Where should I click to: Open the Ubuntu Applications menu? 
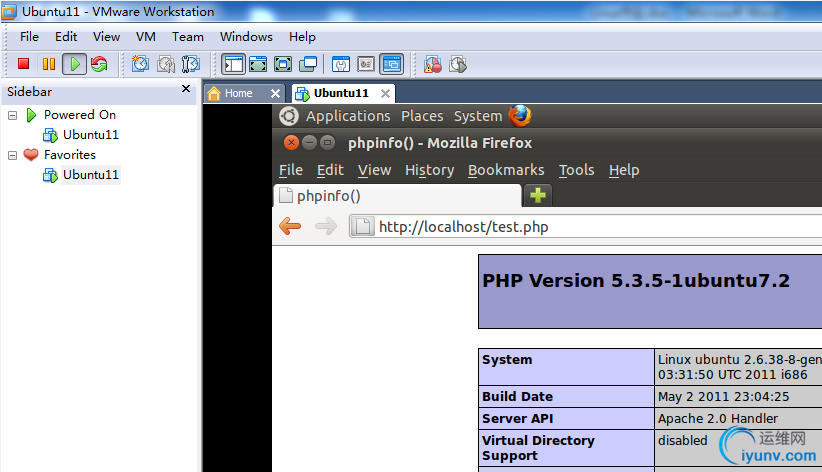[x=348, y=116]
